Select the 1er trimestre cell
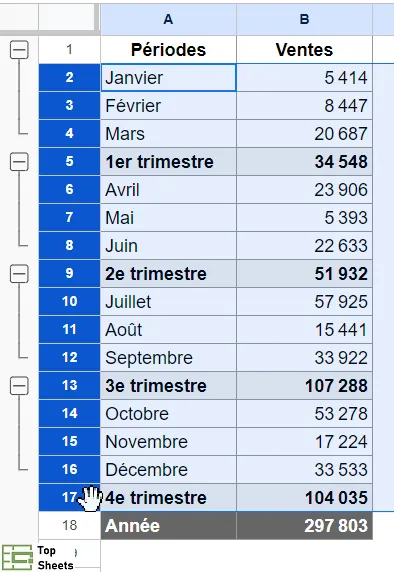Screen dimensions: 394x572 (x=168, y=162)
